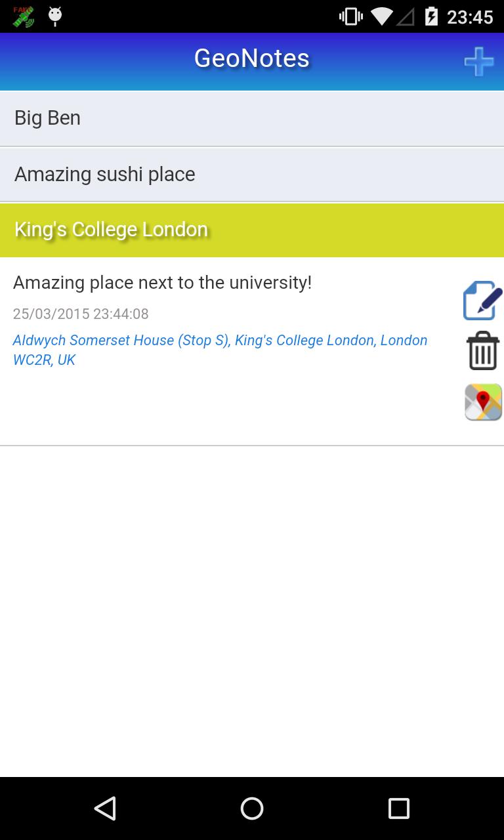Tap the note timestamp 25/03/2015
The height and width of the screenshot is (840, 504).
pyautogui.click(x=81, y=314)
